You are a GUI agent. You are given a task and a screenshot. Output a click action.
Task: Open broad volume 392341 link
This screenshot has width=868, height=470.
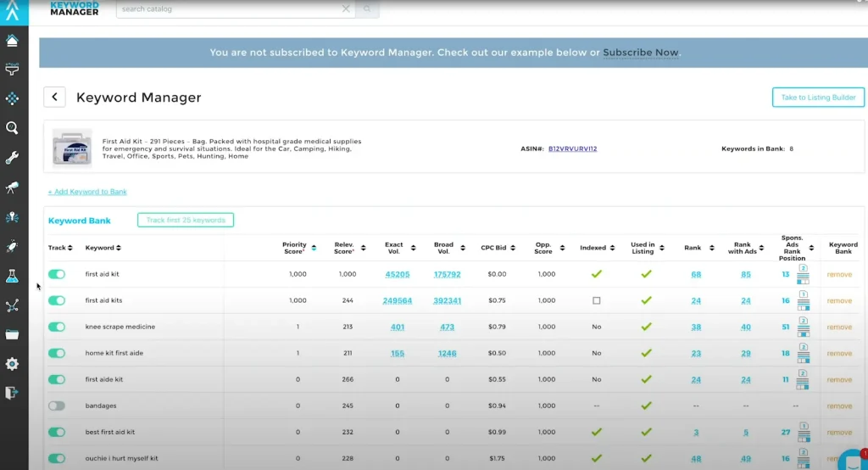(448, 300)
